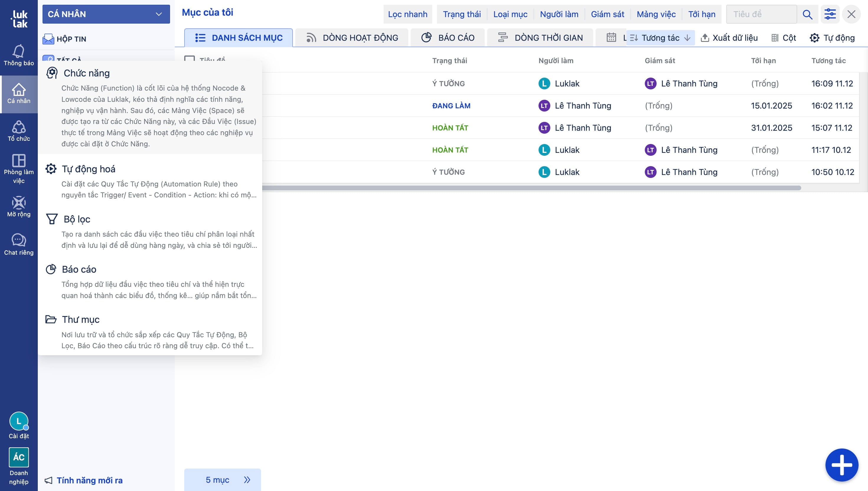868x491 pixels.
Task: Click the search magnifier icon
Action: point(807,14)
